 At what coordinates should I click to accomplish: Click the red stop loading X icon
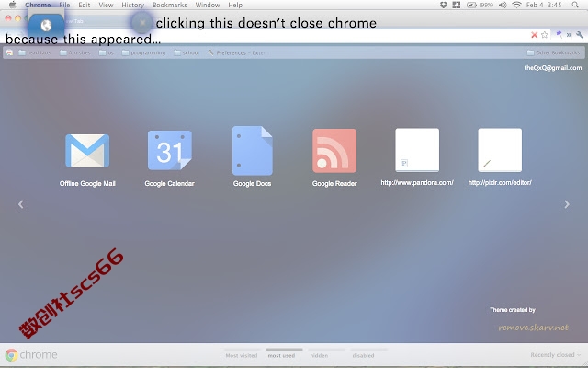tap(535, 35)
